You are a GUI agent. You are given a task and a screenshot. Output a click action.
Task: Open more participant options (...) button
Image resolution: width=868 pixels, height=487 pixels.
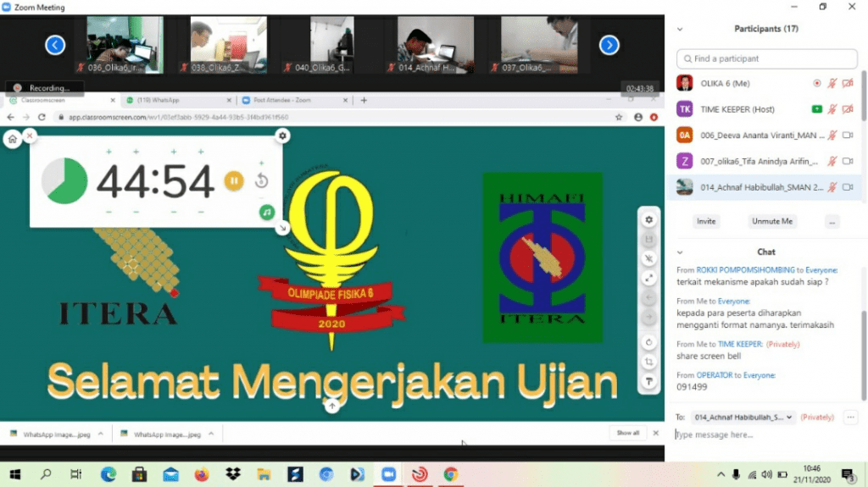pyautogui.click(x=832, y=221)
